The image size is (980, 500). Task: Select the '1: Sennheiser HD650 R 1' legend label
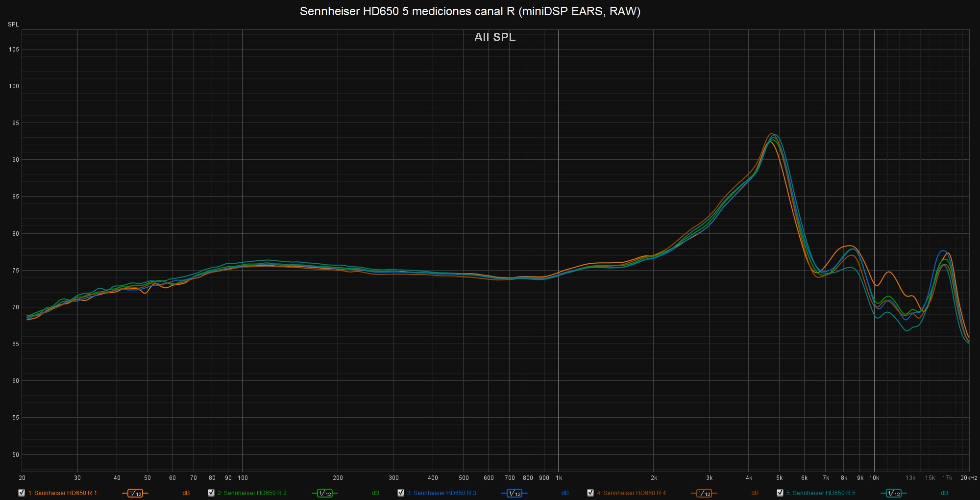[x=63, y=493]
